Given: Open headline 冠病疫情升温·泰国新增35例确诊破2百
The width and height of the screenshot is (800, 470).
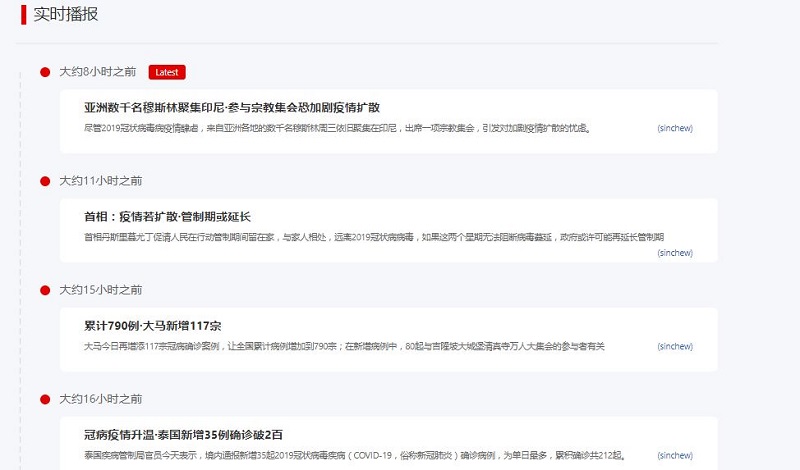Looking at the screenshot, I should coord(184,434).
